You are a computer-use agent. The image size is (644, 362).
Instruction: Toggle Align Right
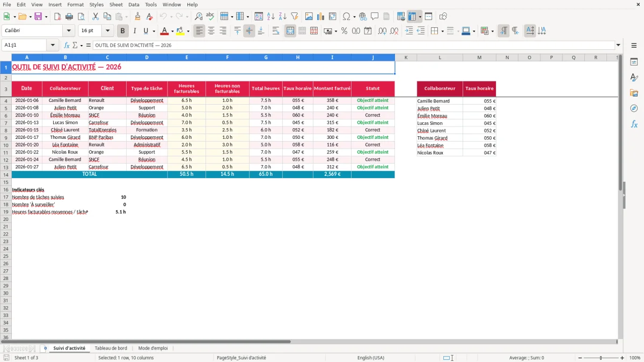[223, 31]
